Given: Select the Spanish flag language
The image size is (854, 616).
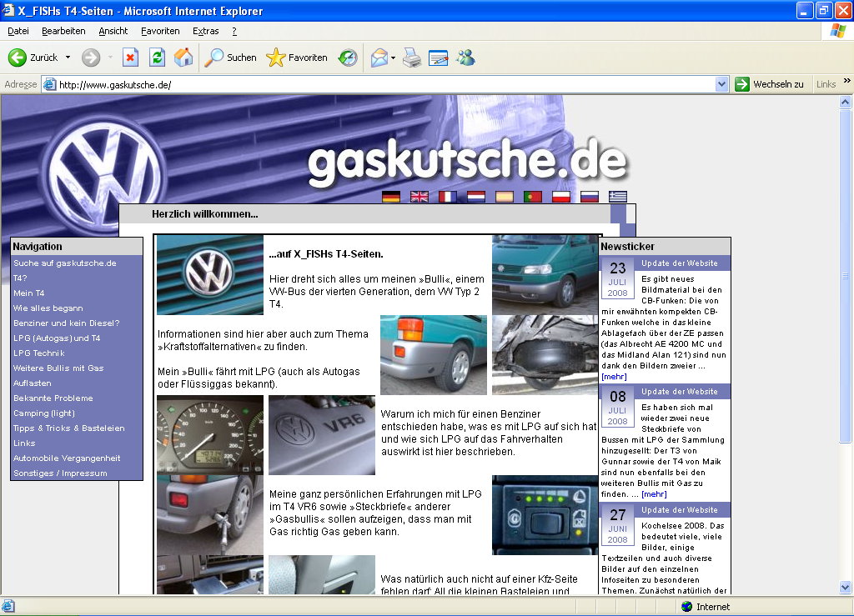Looking at the screenshot, I should (x=505, y=197).
